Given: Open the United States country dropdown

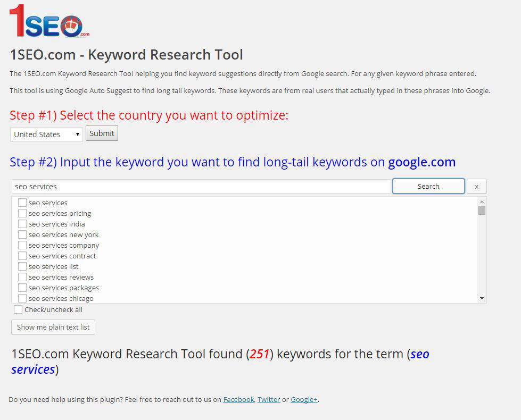Looking at the screenshot, I should click(x=46, y=135).
